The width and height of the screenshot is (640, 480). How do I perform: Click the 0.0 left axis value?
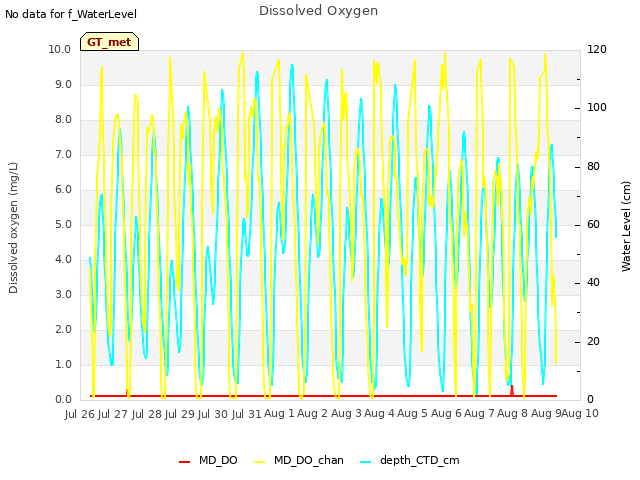click(x=63, y=400)
